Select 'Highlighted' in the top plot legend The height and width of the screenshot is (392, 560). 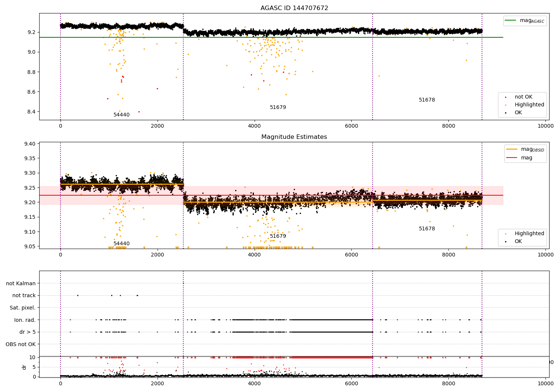(529, 105)
